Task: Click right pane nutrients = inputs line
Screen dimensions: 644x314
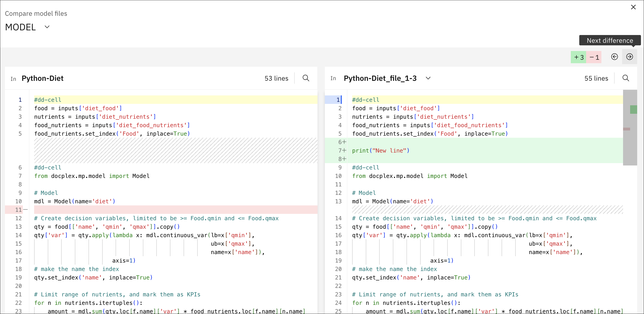Action: (x=413, y=117)
